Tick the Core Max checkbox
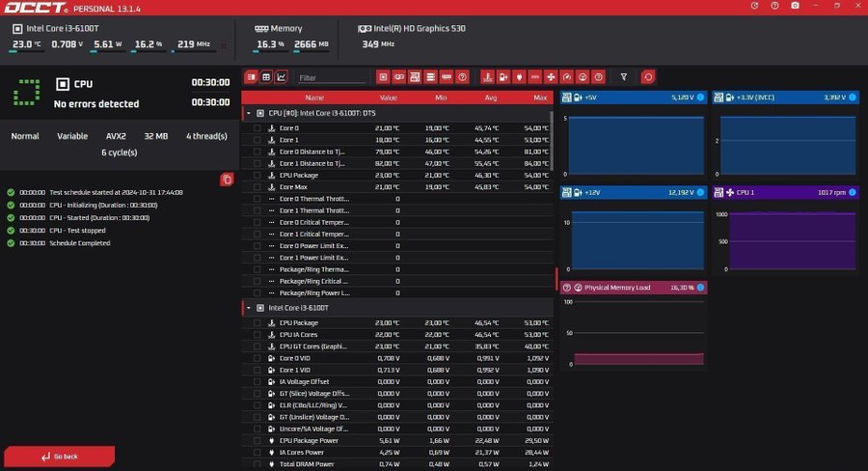 (257, 186)
